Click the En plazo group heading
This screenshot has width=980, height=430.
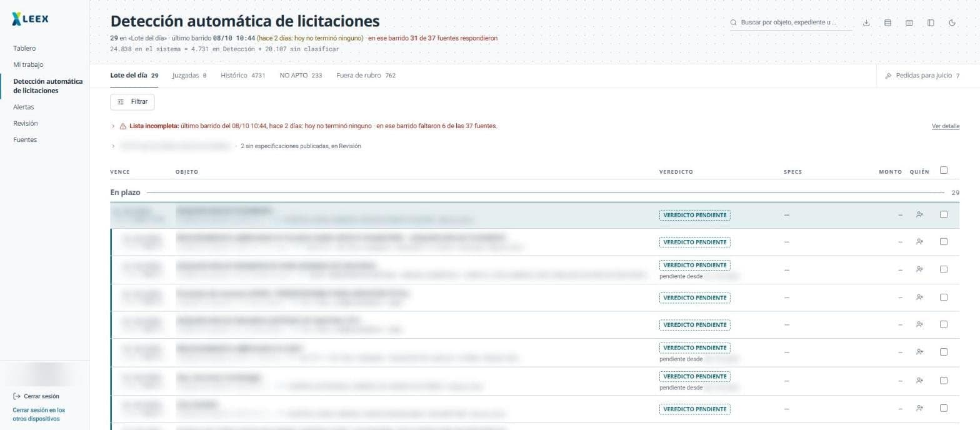[x=125, y=192]
